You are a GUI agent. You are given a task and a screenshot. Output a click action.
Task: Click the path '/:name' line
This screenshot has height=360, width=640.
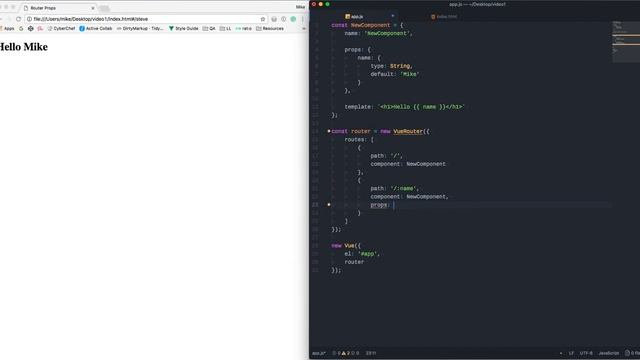point(395,189)
